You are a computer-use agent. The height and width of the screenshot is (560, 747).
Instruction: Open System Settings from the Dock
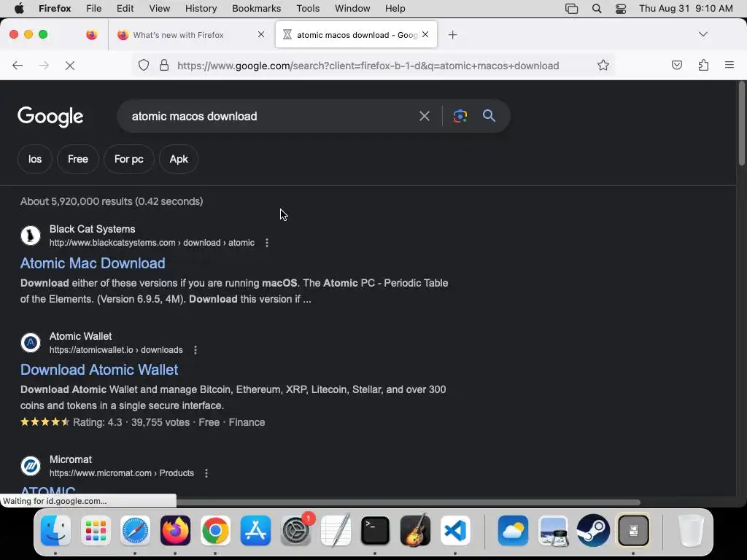click(296, 530)
